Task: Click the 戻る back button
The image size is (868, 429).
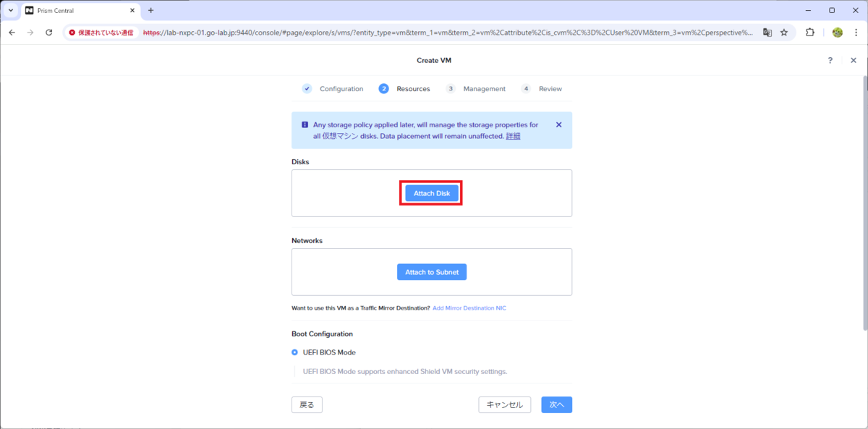Action: point(307,404)
